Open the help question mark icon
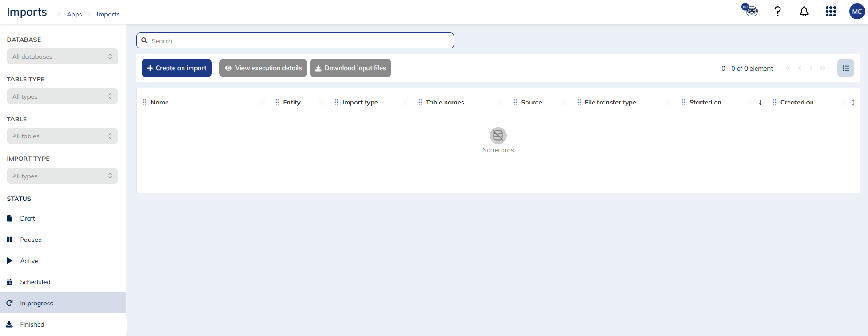This screenshot has width=868, height=336. [x=778, y=12]
